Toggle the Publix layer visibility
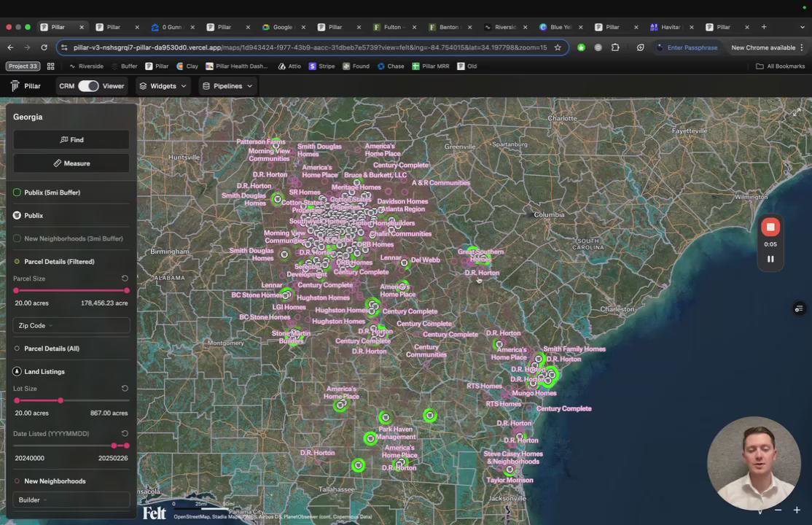The height and width of the screenshot is (525, 812). tap(17, 215)
